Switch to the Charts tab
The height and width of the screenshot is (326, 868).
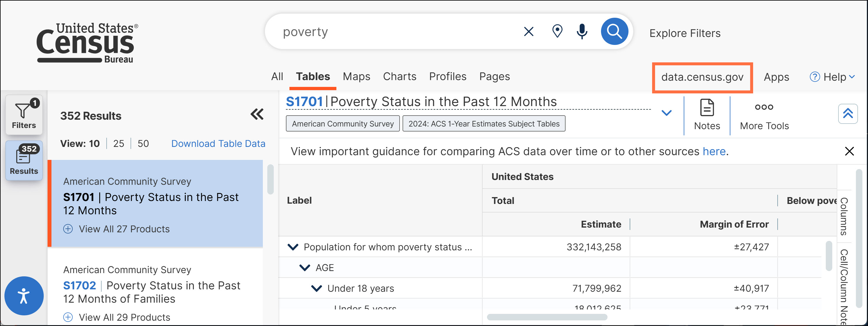point(399,77)
